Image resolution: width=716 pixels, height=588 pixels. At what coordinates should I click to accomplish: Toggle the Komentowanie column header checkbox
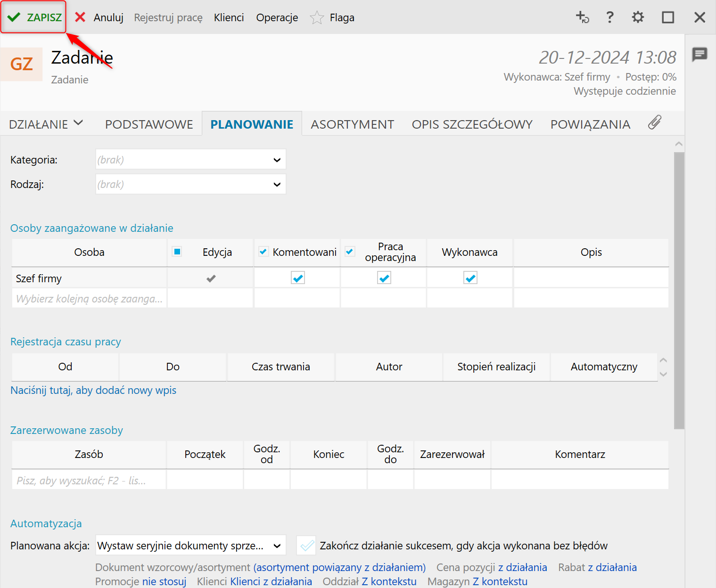click(263, 252)
